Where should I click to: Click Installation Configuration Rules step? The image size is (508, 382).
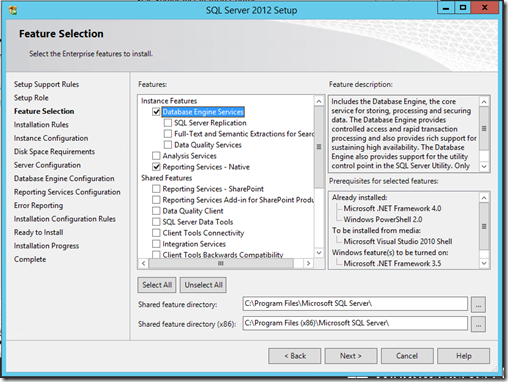[65, 219]
